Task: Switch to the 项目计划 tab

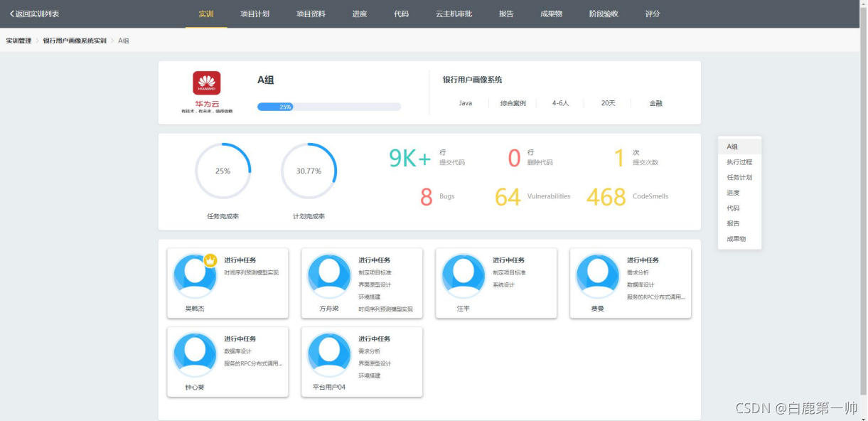Action: [254, 13]
